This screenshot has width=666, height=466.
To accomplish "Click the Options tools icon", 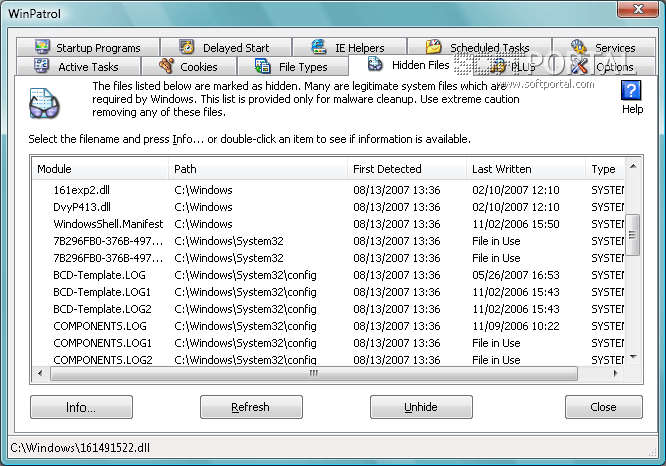I will 579,66.
